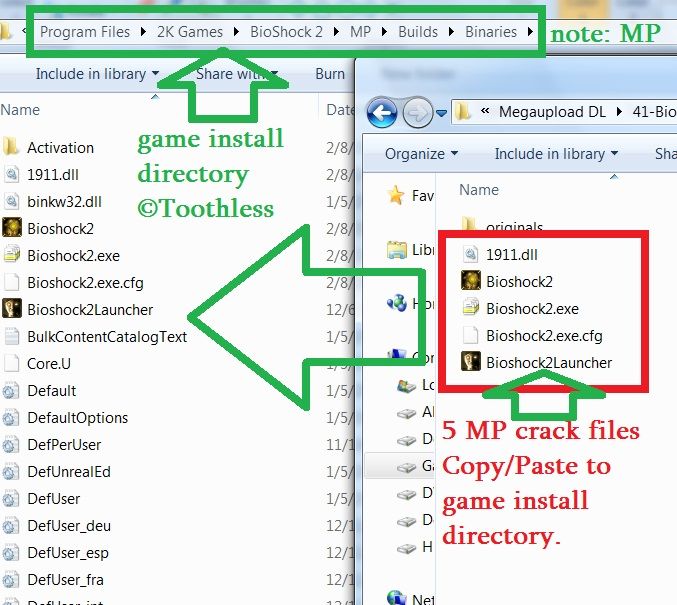Image resolution: width=677 pixels, height=605 pixels.
Task: Navigate to BioShock 2 in address bar
Action: (x=286, y=32)
